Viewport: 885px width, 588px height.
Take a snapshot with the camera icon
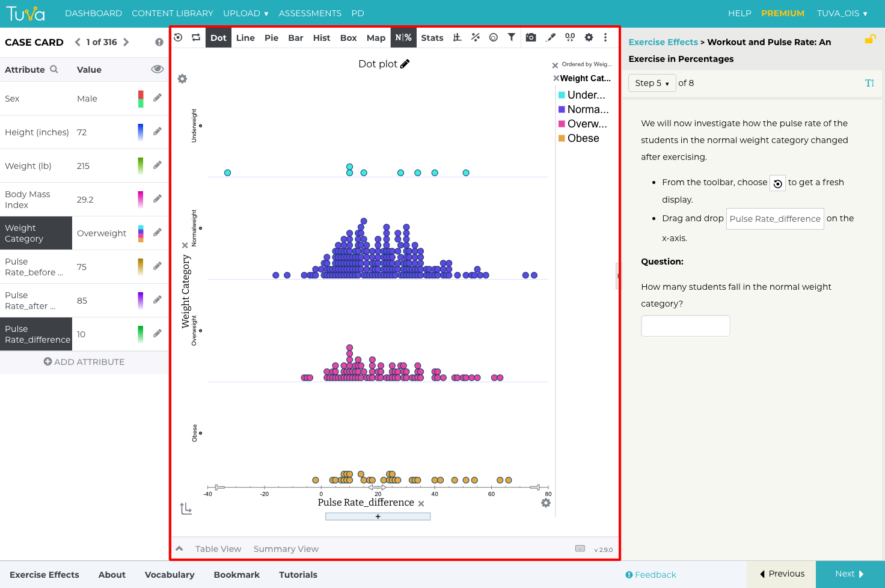tap(531, 37)
